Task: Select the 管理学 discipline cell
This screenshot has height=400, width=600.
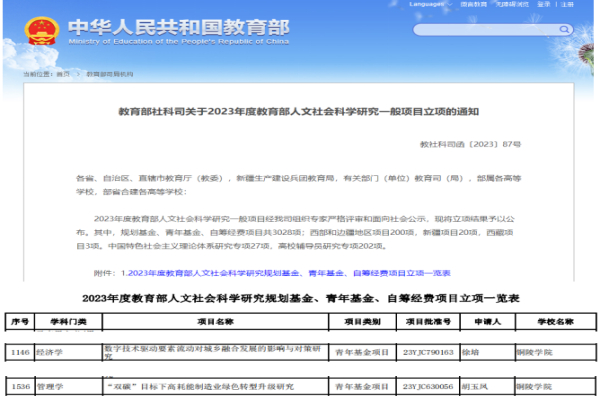Action: pyautogui.click(x=68, y=387)
